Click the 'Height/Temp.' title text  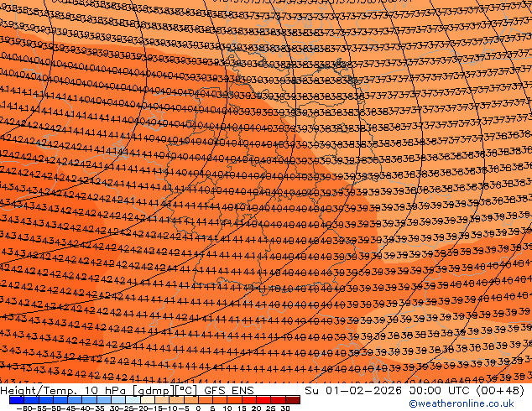pos(38,391)
